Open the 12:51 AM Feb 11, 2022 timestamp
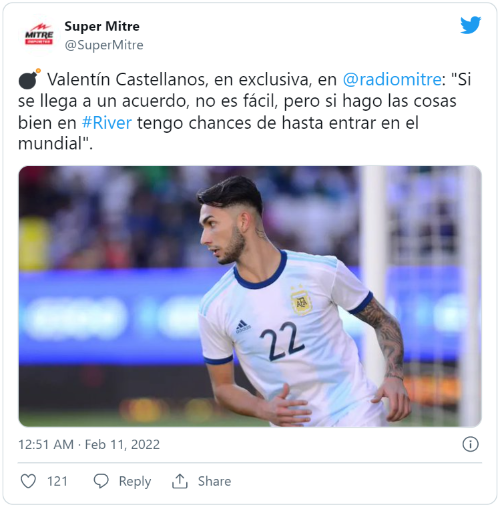Screen dimensions: 500x507 pyautogui.click(x=89, y=445)
